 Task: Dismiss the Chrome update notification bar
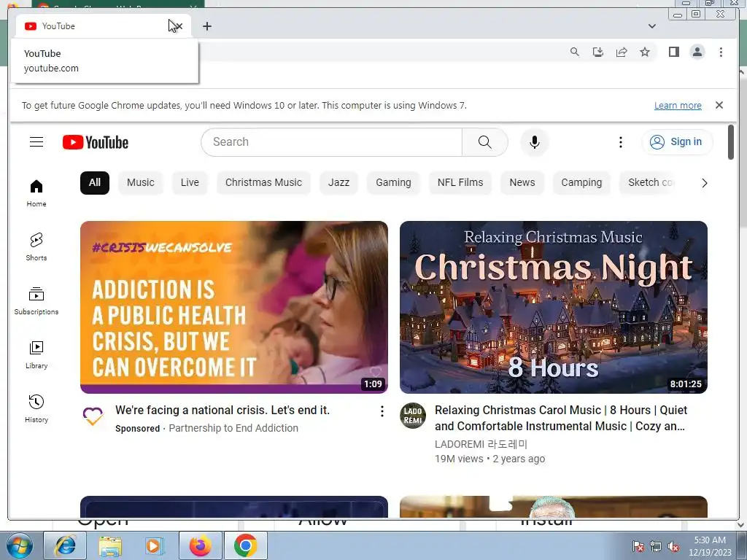click(719, 105)
